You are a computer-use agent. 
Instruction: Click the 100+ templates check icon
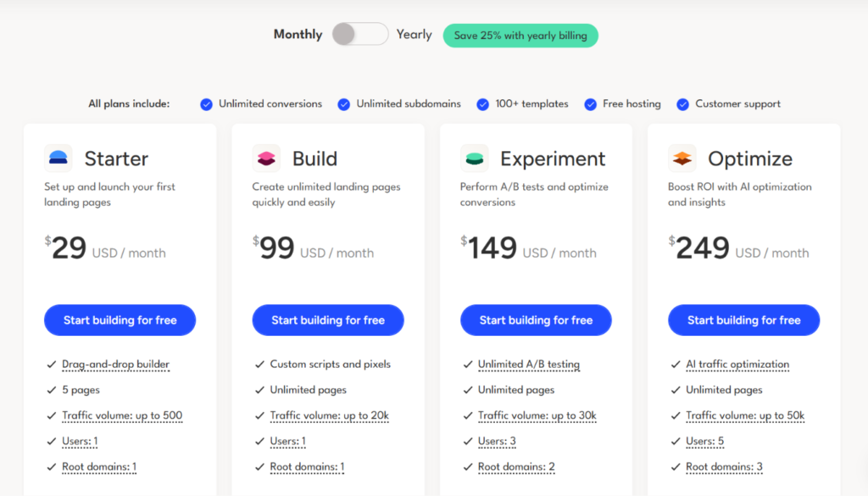point(482,104)
